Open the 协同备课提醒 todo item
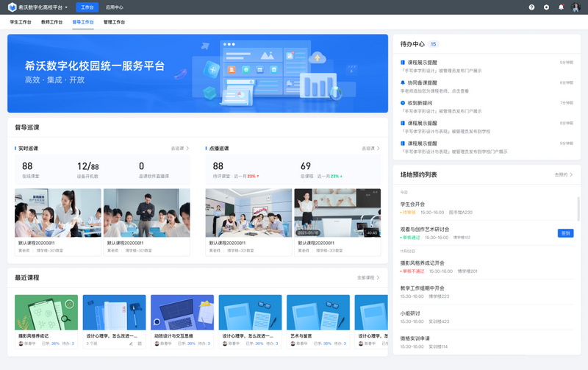Screen dimensions: 588x370 (x=487, y=87)
